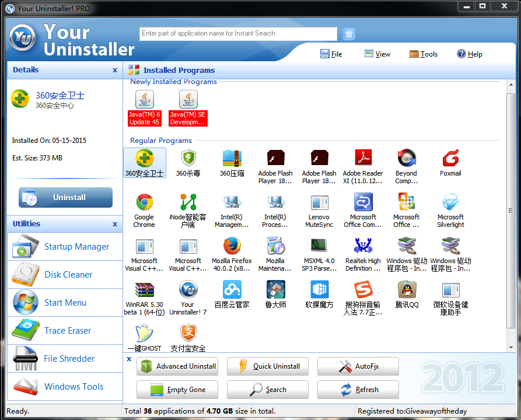Open the View menu
The height and width of the screenshot is (420, 521).
coord(377,54)
